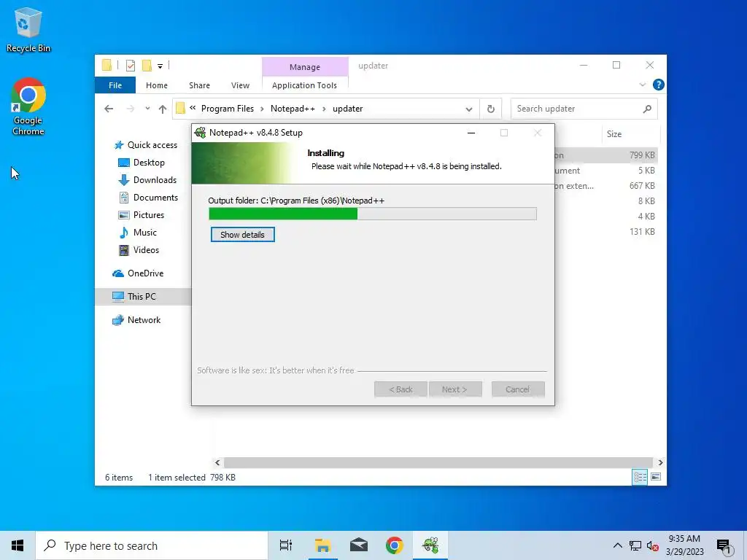
Task: Select Downloads in navigation pane
Action: pos(155,180)
